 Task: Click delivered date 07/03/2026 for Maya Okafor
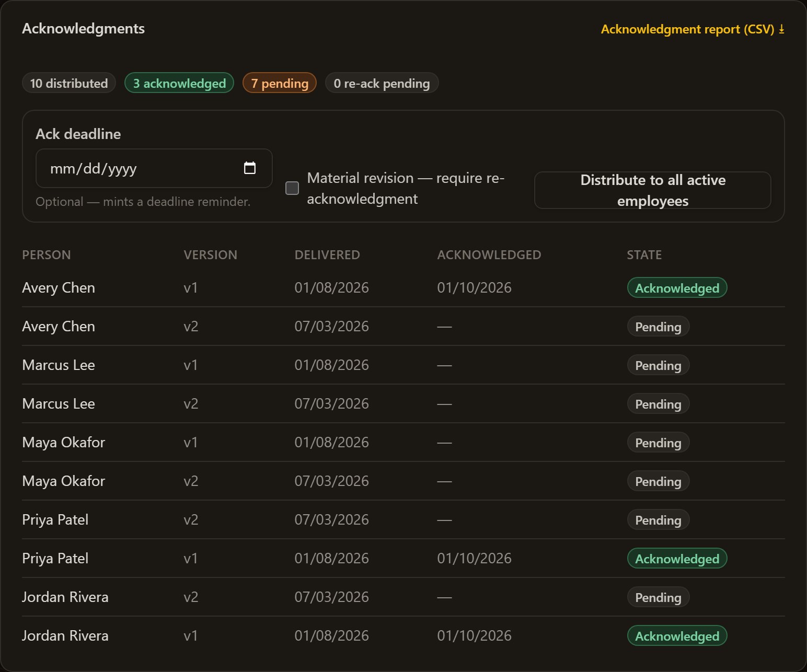331,481
